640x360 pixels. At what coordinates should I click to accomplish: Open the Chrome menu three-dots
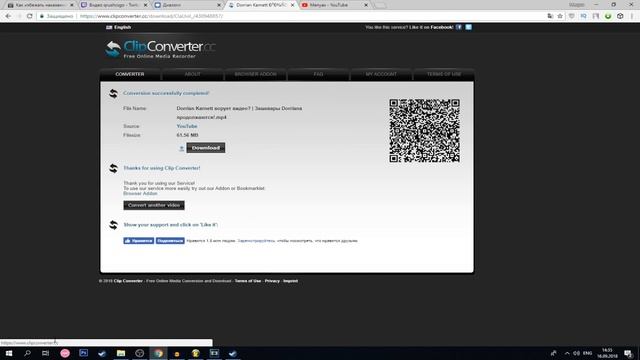(632, 16)
